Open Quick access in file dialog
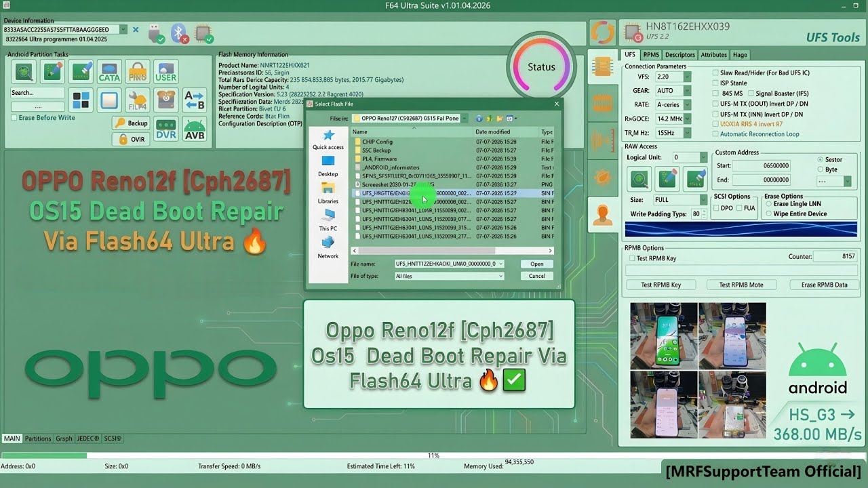The width and height of the screenshot is (868, 488). tap(328, 140)
